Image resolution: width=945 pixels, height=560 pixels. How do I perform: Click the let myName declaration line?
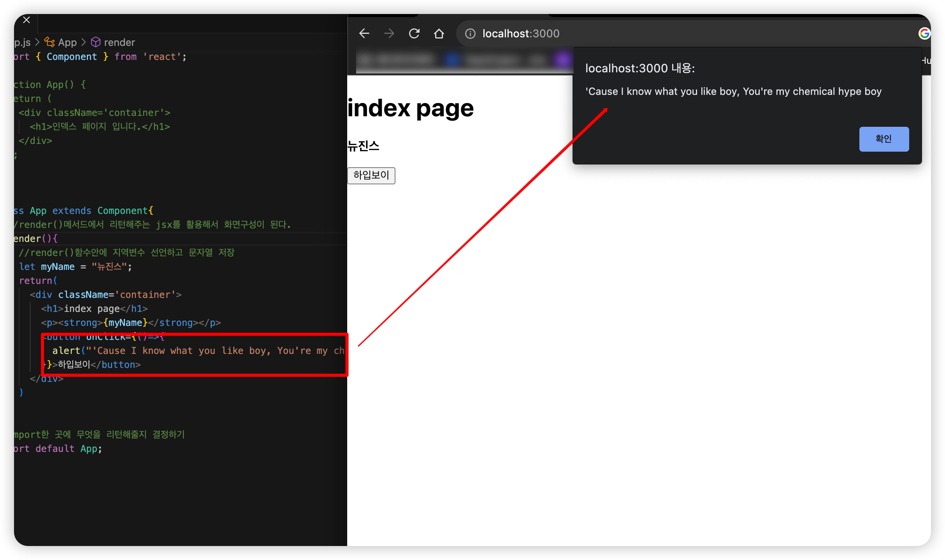(x=76, y=267)
